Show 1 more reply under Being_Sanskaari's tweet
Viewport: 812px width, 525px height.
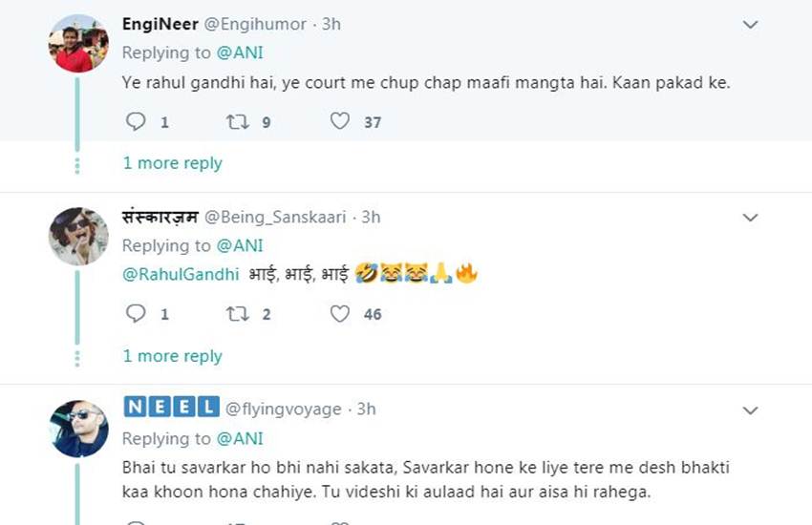point(172,356)
